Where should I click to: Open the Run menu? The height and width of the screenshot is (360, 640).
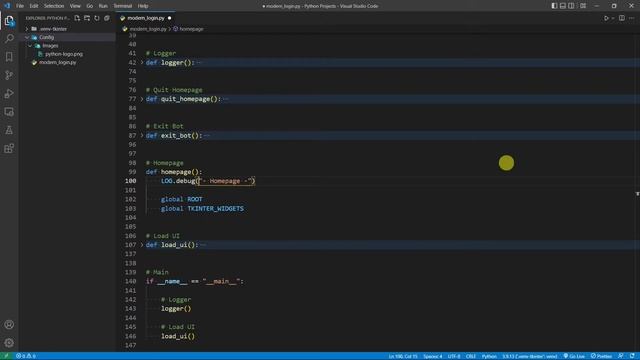(103, 6)
